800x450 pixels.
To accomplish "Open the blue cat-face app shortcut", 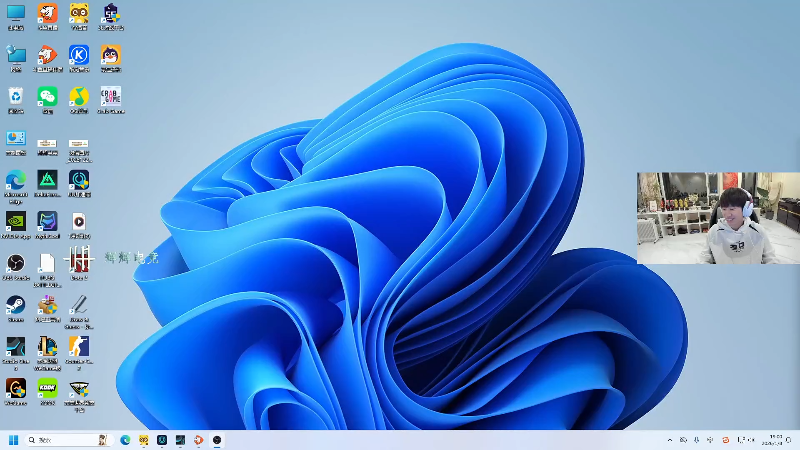I will [47, 226].
